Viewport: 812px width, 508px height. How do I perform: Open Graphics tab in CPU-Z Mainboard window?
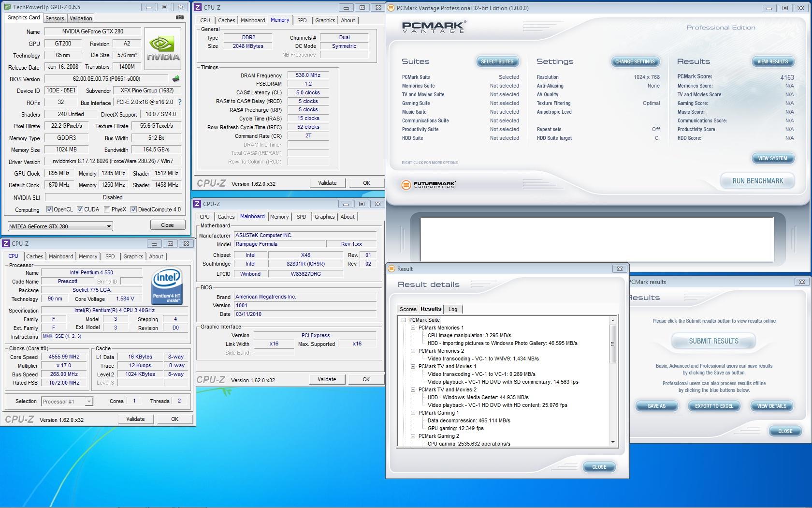point(325,217)
